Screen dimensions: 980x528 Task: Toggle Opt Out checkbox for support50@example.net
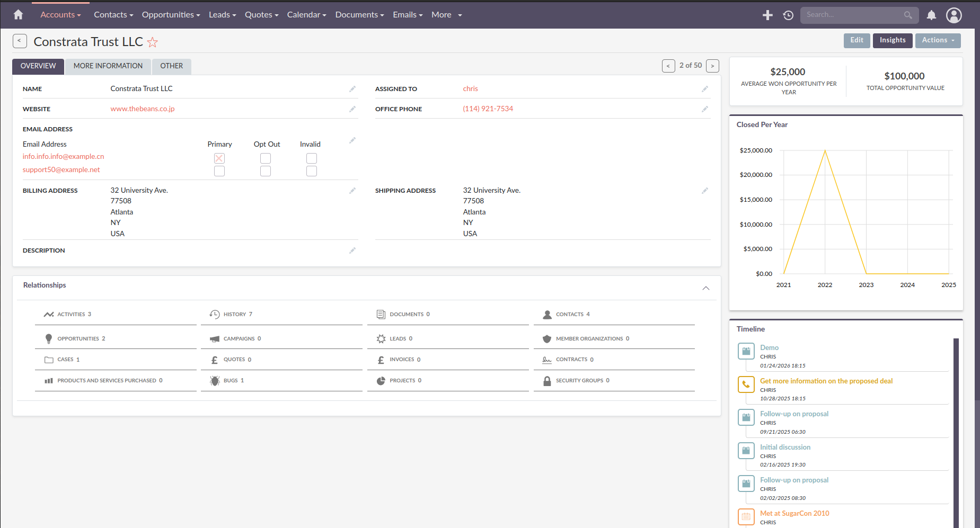[x=266, y=171]
